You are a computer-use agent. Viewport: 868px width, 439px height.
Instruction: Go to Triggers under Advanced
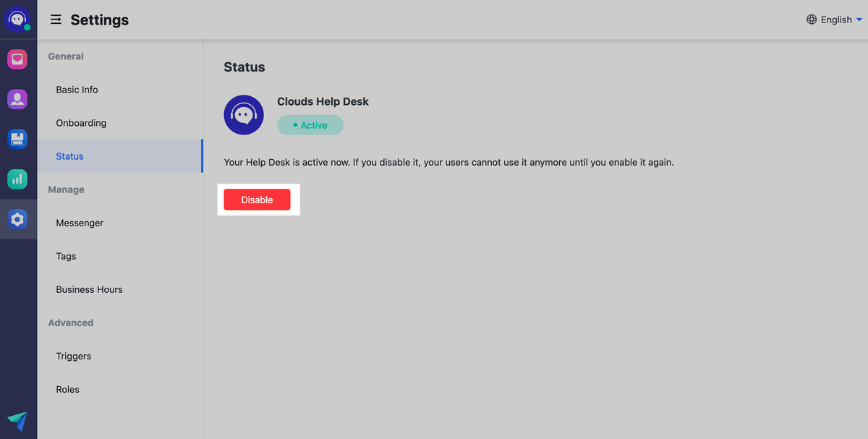(73, 356)
